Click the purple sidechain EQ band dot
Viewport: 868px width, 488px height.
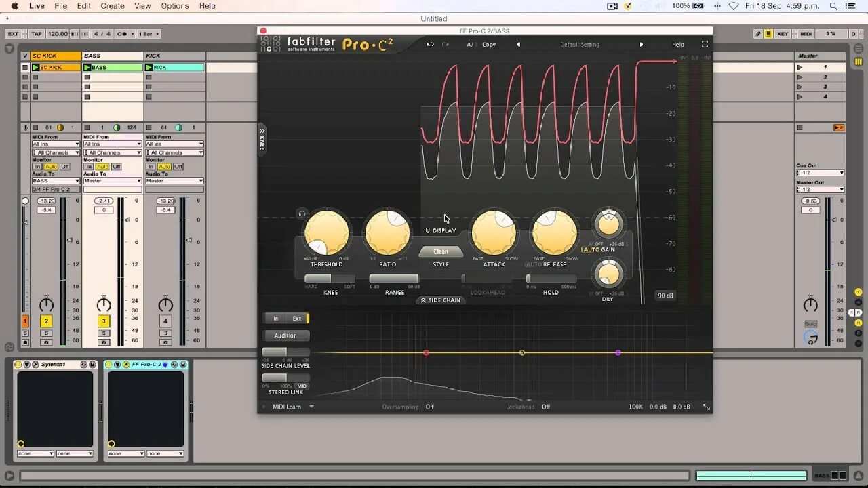(618, 353)
